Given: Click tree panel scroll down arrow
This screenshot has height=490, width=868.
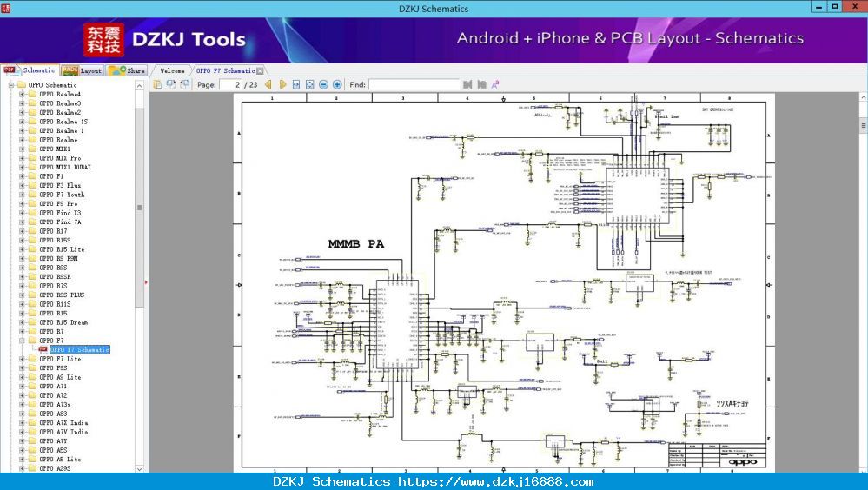Looking at the screenshot, I should click(x=140, y=468).
